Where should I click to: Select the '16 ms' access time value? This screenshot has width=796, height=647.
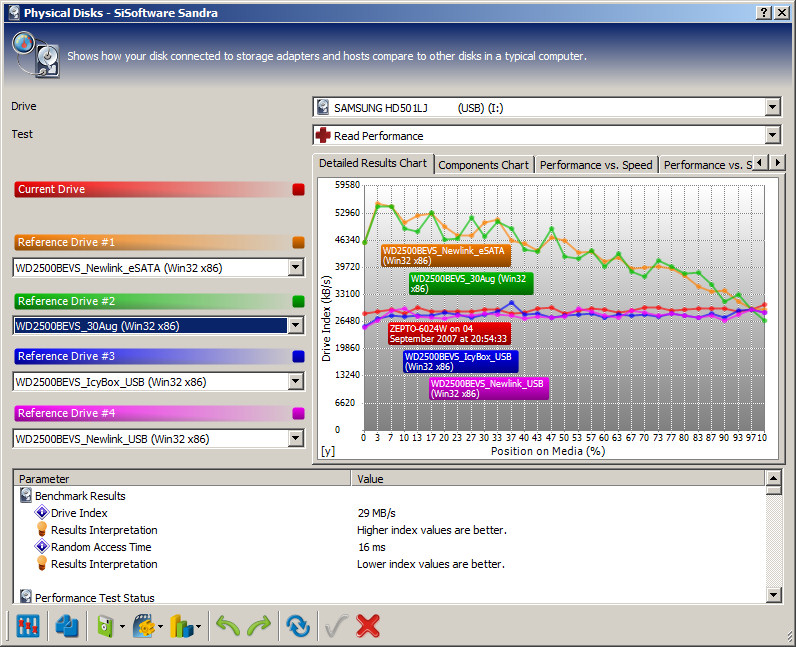click(372, 547)
